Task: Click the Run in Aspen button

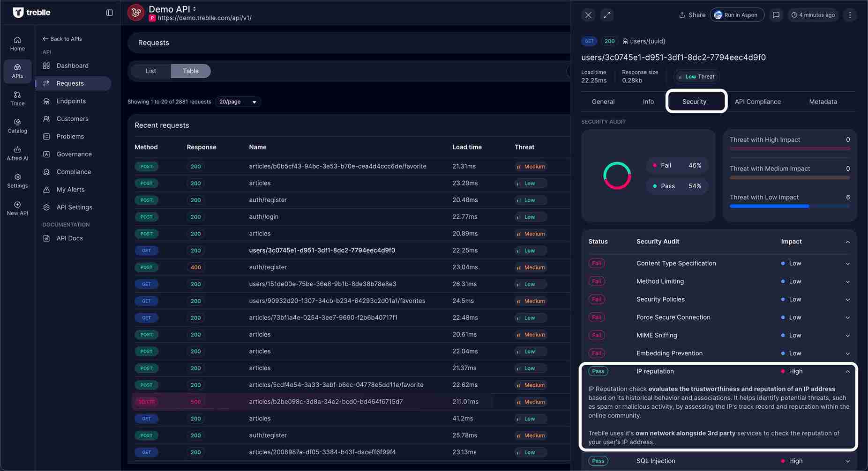Action: pos(737,15)
